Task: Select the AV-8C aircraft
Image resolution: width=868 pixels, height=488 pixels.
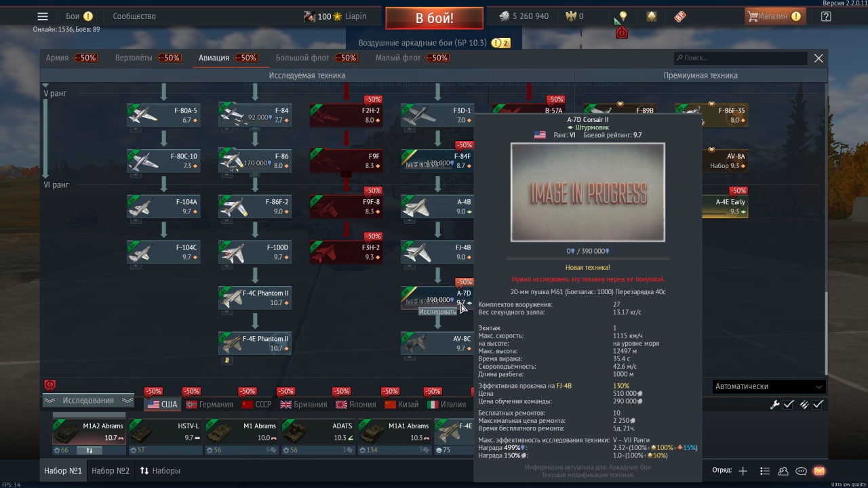Action: (437, 344)
